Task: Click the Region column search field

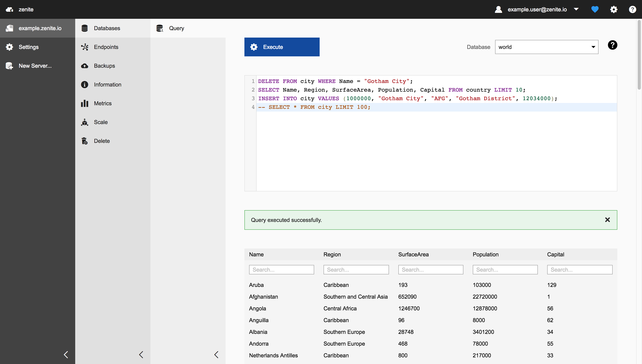Action: coord(356,269)
